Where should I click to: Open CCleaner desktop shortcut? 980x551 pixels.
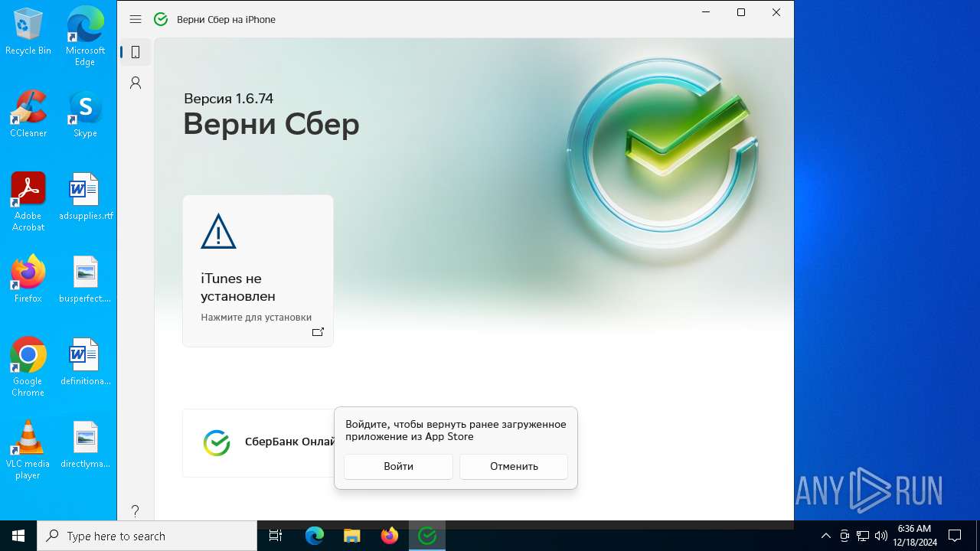coord(28,114)
